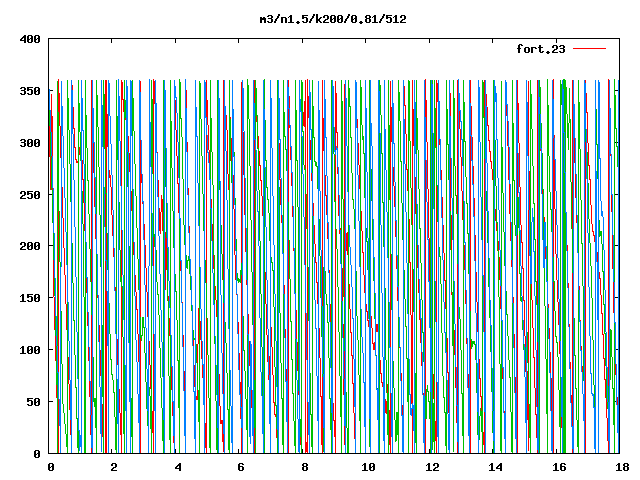This screenshot has width=640, height=480.
Task: Click the x-axis label 12
Action: tap(432, 467)
